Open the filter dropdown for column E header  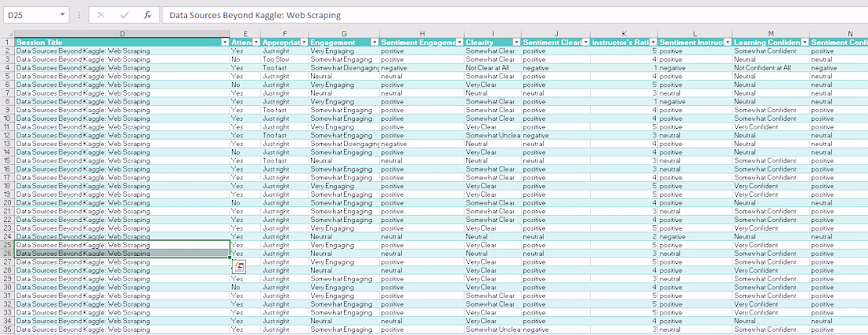(257, 43)
